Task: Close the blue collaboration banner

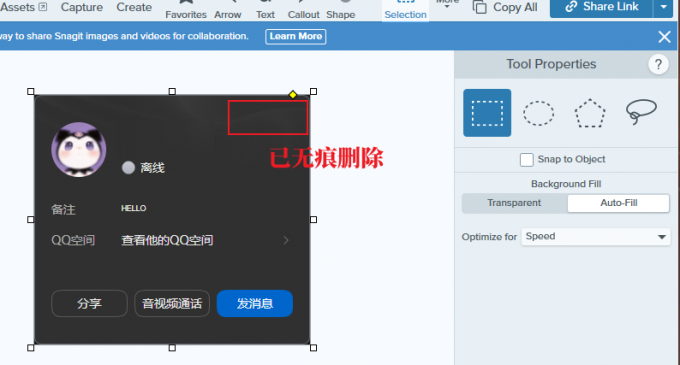Action: click(x=664, y=37)
